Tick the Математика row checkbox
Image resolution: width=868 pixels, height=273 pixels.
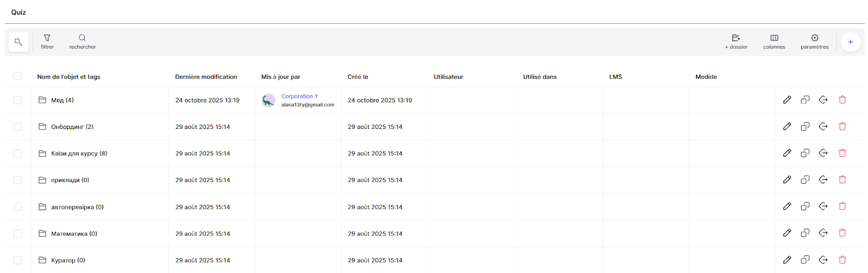(x=18, y=233)
